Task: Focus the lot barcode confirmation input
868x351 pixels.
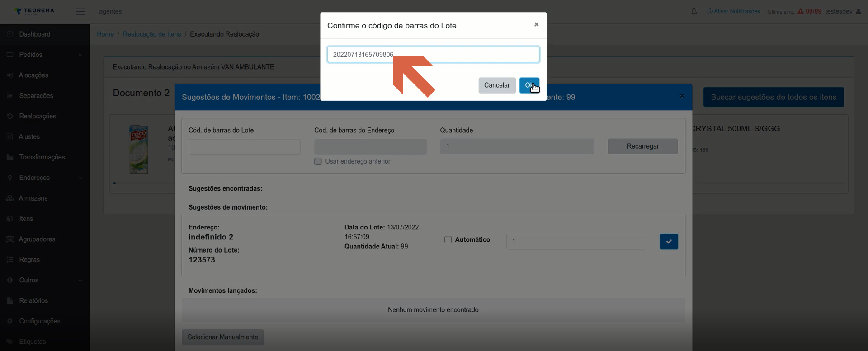Action: [x=433, y=55]
